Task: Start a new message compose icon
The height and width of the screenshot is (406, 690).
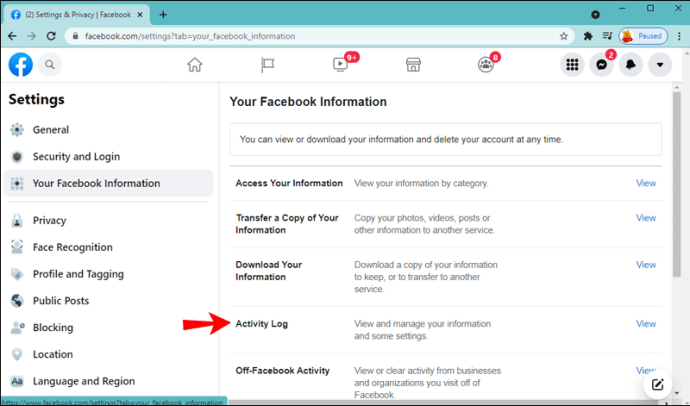Action: click(657, 385)
